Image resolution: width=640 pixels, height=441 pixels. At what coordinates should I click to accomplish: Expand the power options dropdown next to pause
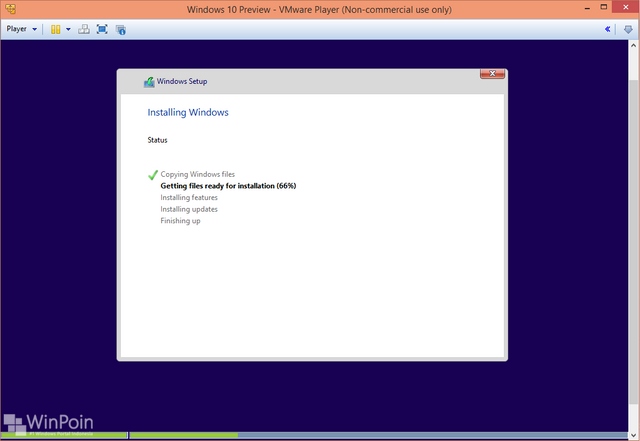click(68, 29)
